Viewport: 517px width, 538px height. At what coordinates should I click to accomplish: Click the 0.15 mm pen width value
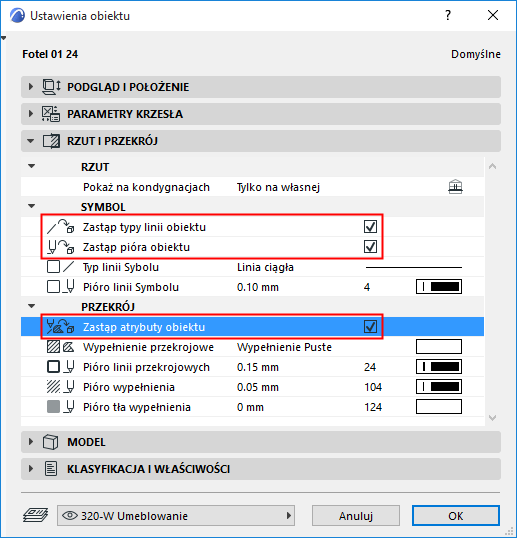coord(258,367)
